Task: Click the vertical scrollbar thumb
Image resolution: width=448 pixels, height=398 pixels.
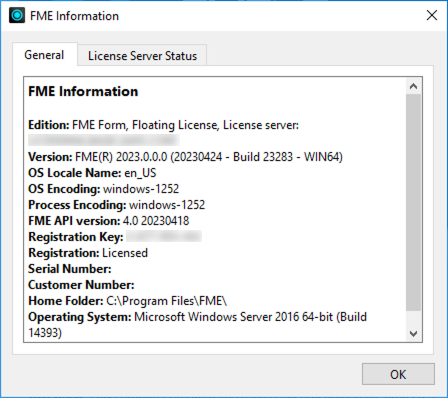Action: [x=413, y=202]
